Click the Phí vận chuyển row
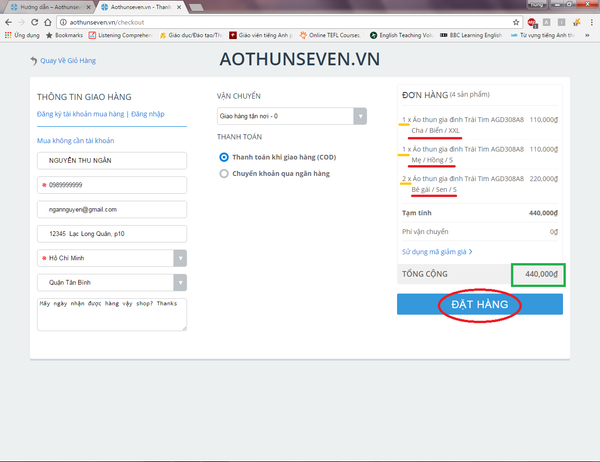The width and height of the screenshot is (600, 462). (x=480, y=232)
